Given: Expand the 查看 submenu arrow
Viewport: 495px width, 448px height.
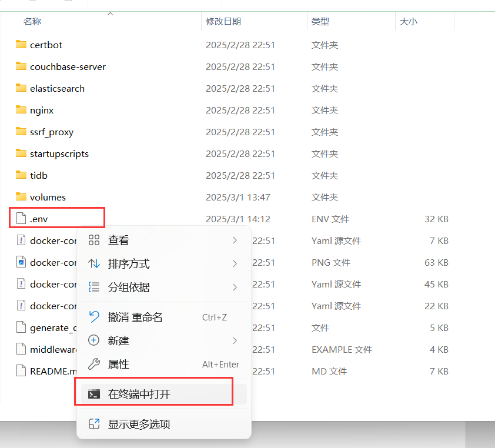Looking at the screenshot, I should click(235, 240).
